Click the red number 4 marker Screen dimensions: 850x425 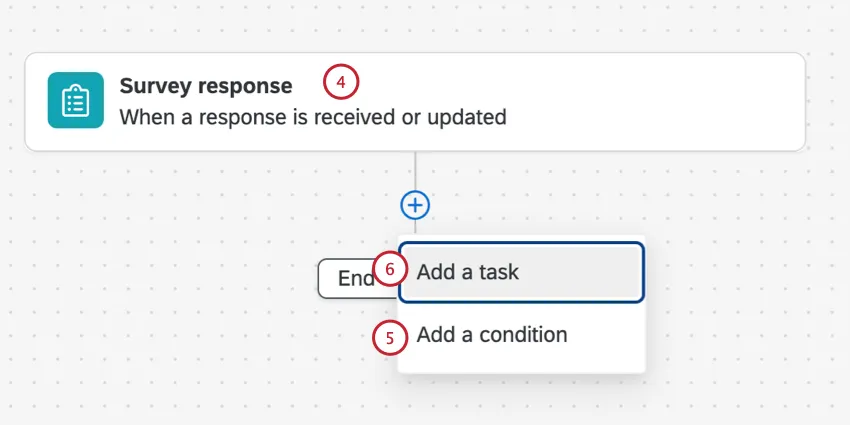tap(341, 83)
